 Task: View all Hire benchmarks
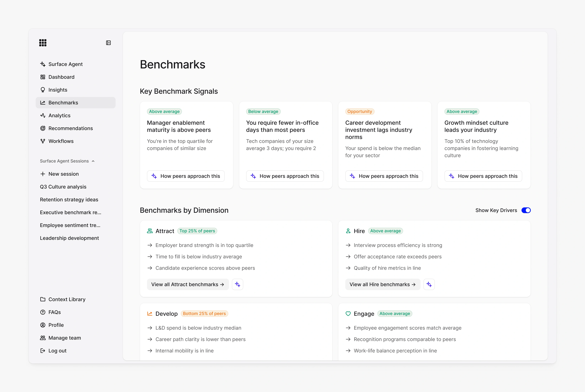pyautogui.click(x=383, y=285)
